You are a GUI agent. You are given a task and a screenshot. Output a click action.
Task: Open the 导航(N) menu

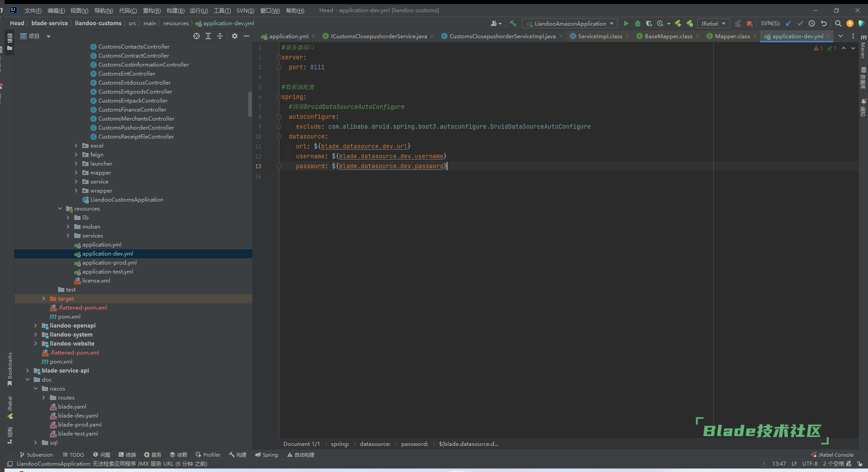(103, 10)
